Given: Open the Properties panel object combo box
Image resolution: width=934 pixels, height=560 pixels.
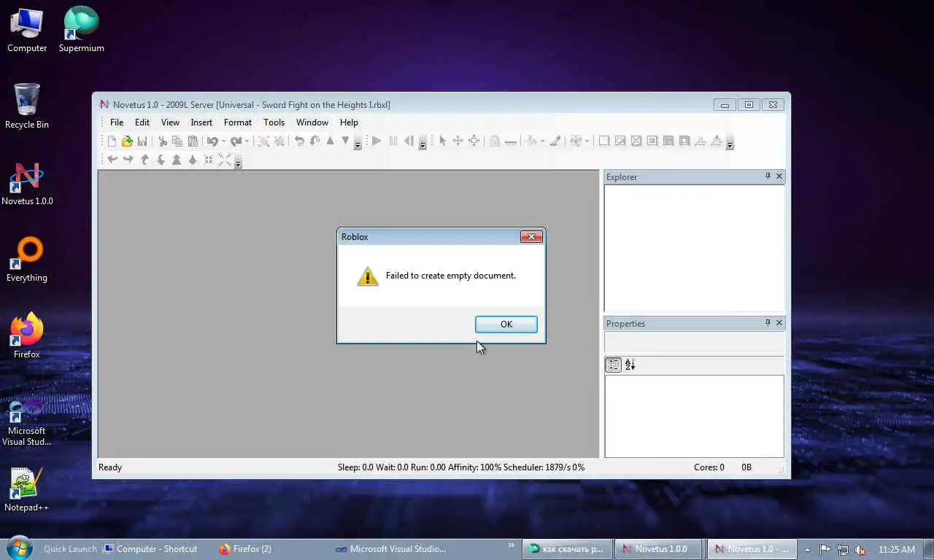Looking at the screenshot, I should pyautogui.click(x=695, y=342).
